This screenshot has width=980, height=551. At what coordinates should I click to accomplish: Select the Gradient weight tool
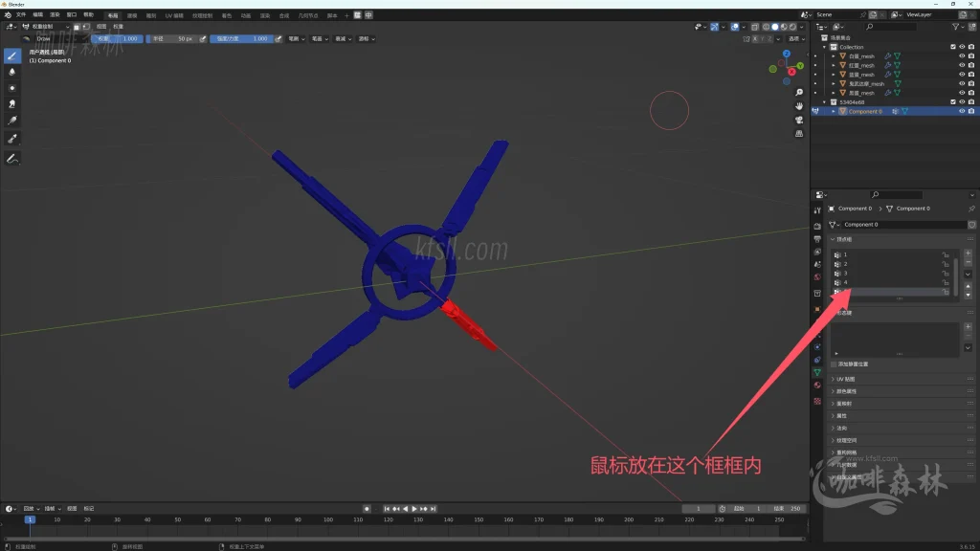coord(12,121)
